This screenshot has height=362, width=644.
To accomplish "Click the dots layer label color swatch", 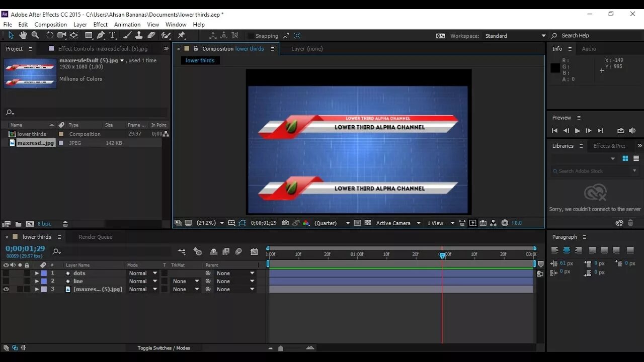I will tap(44, 273).
